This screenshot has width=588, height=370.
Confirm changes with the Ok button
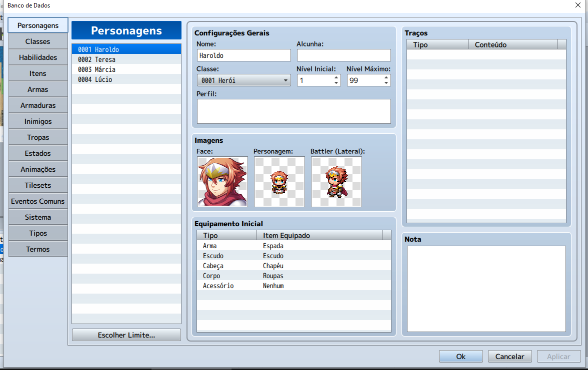pos(460,356)
